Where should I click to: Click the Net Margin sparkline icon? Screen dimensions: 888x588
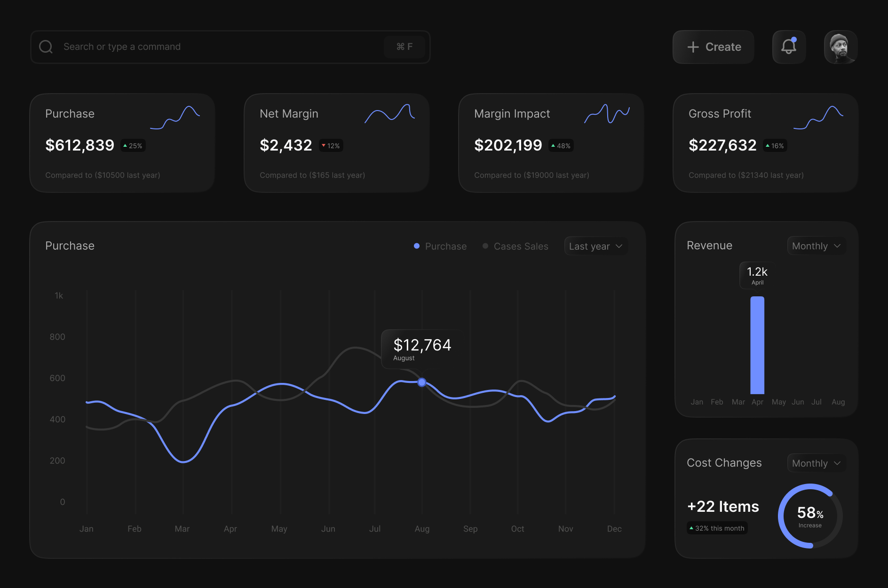pos(389,114)
